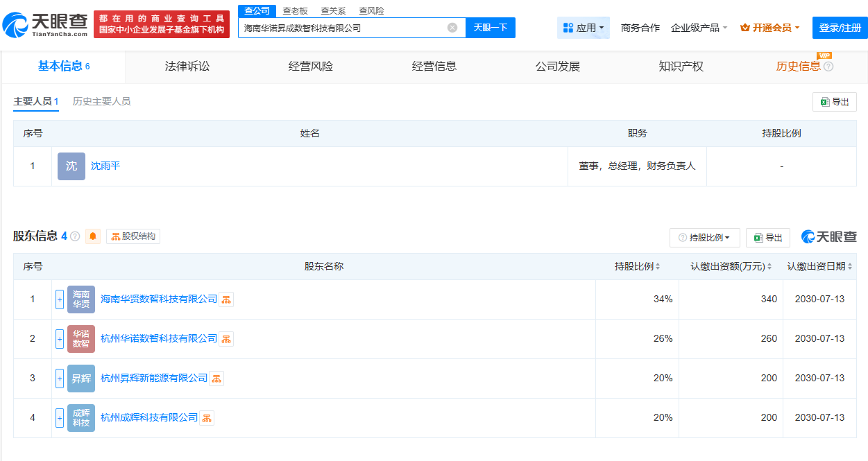Open the profile link for 沈雨平
This screenshot has height=461, width=868.
(105, 166)
